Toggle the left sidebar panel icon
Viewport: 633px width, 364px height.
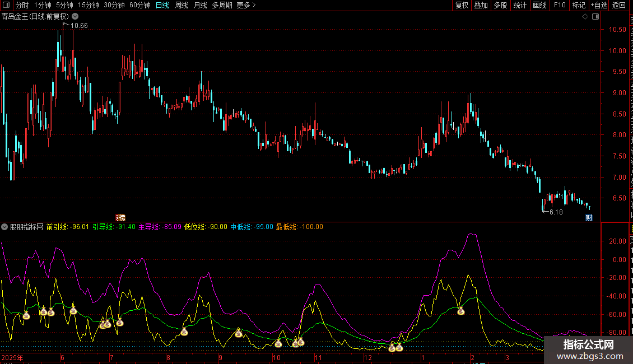point(7,6)
